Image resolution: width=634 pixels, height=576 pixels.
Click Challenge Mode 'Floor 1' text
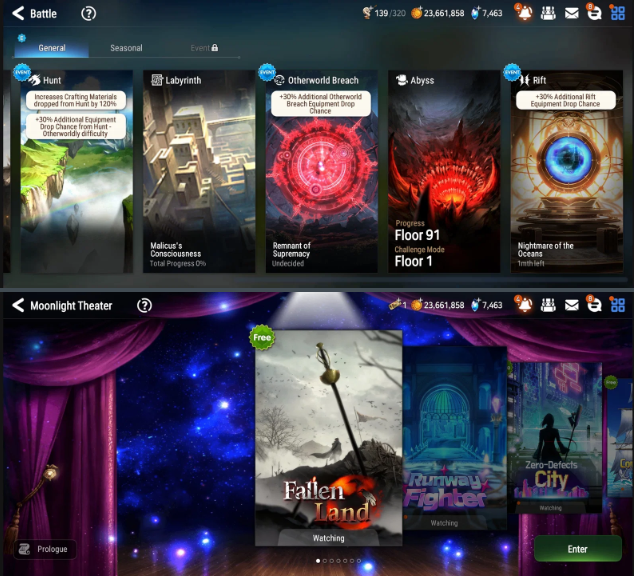pos(413,261)
